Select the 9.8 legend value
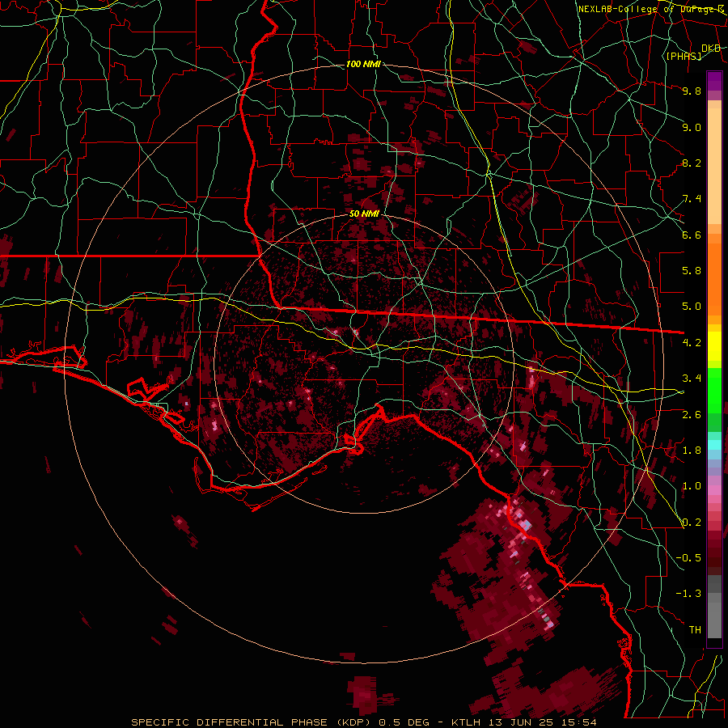Image resolution: width=728 pixels, height=728 pixels. point(692,91)
